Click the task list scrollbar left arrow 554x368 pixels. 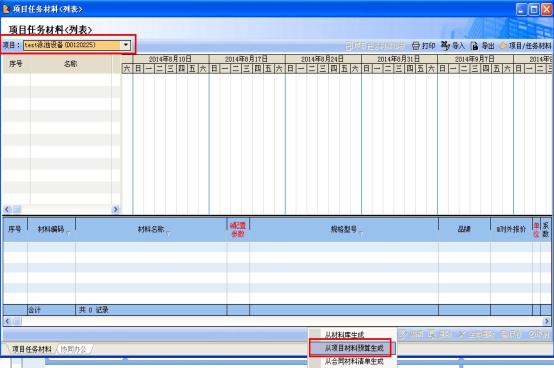pos(7,209)
